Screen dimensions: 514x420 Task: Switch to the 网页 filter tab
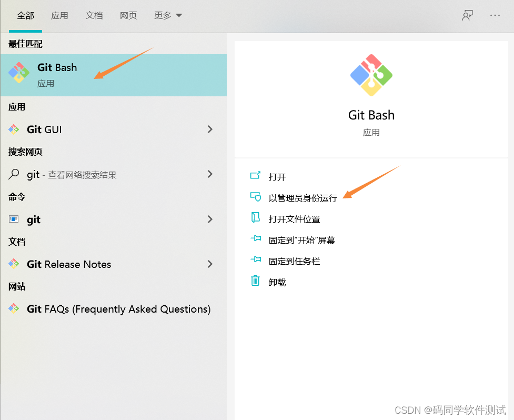128,15
